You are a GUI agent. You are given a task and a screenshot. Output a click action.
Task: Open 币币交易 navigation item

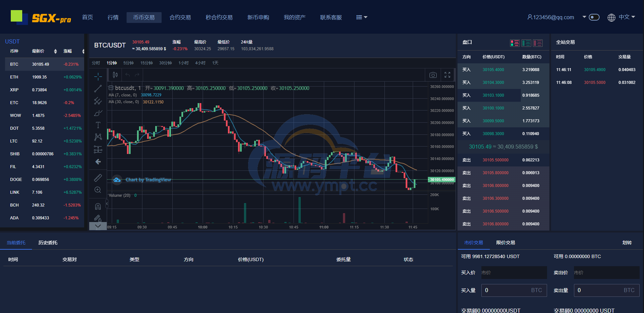tap(144, 18)
